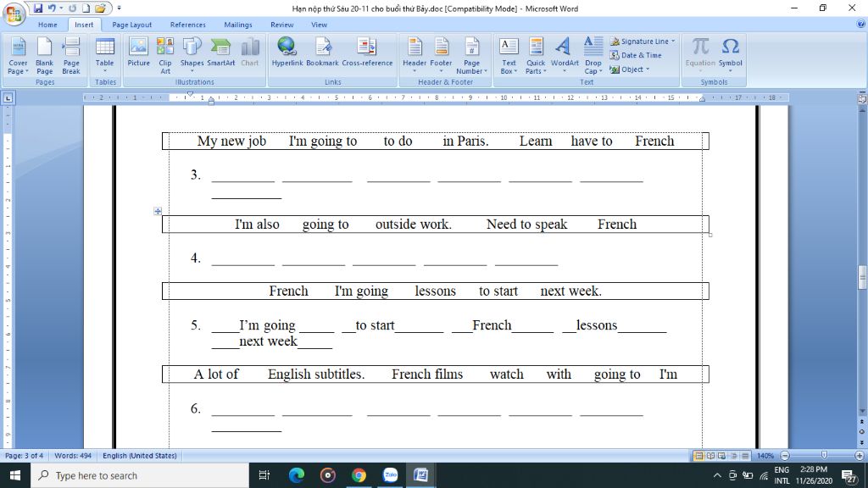
Task: Open word count 'Words: 494'
Action: pyautogui.click(x=73, y=456)
